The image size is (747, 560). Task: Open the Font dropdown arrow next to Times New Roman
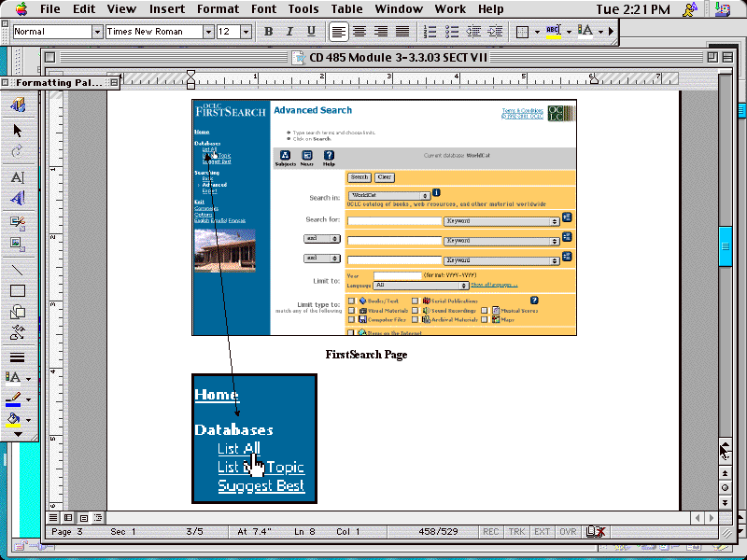pyautogui.click(x=208, y=32)
